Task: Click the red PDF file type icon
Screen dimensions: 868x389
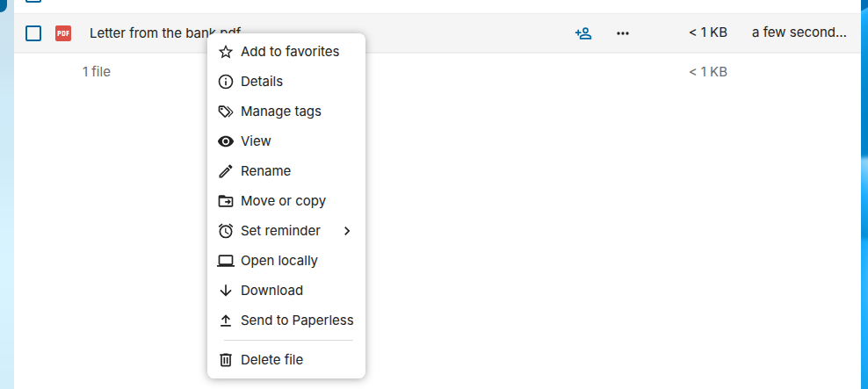Action: pos(63,33)
